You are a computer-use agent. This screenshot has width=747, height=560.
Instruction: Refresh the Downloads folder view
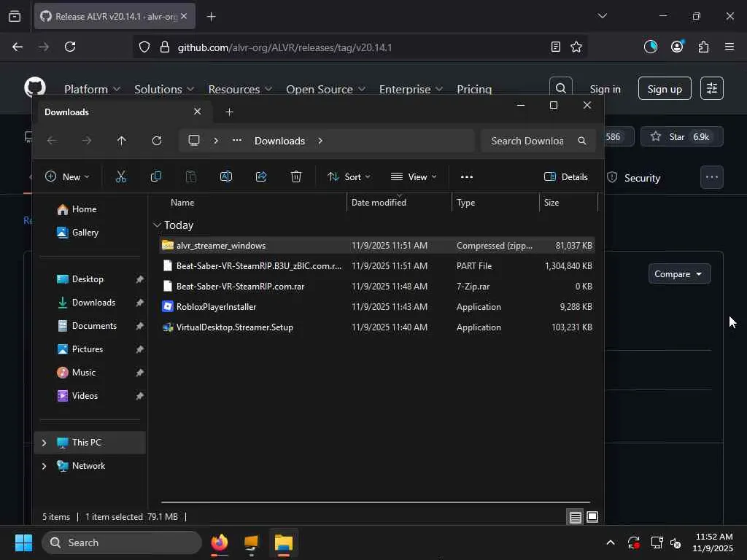156,141
